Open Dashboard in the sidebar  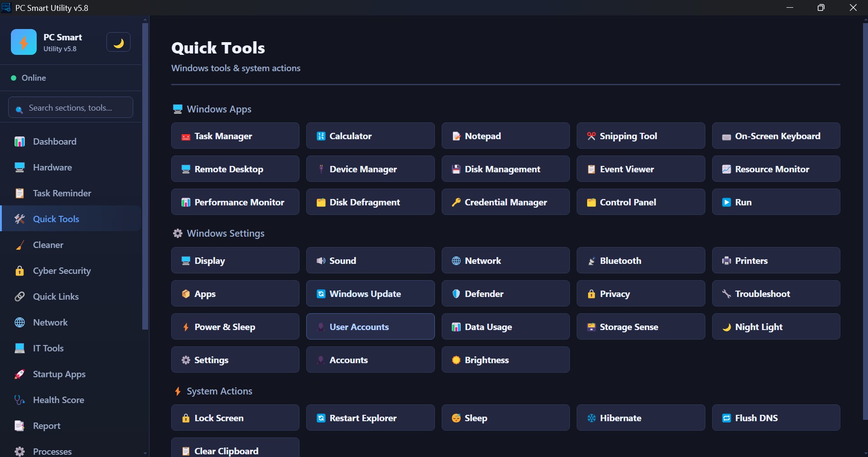point(71,141)
